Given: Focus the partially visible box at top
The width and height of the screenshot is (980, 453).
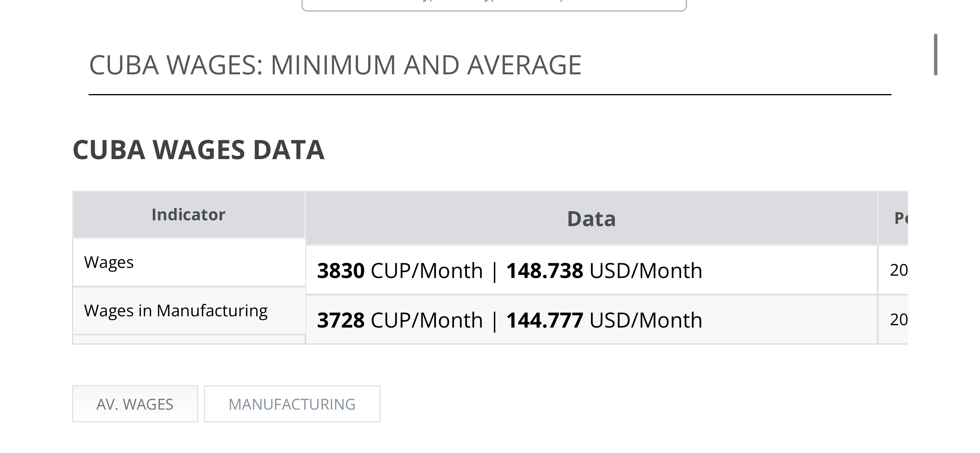Looking at the screenshot, I should [x=494, y=5].
